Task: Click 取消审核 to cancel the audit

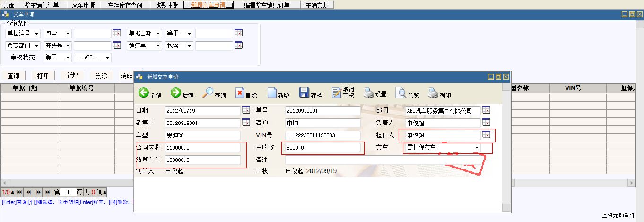Action: [x=337, y=93]
